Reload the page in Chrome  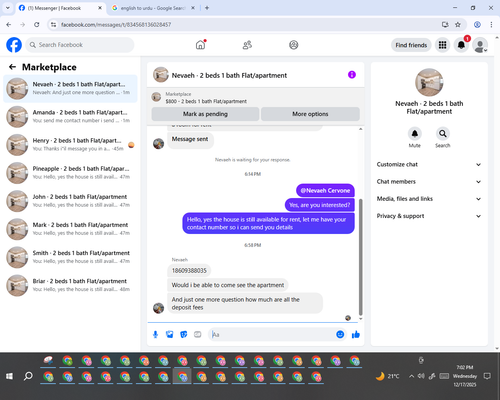point(37,25)
